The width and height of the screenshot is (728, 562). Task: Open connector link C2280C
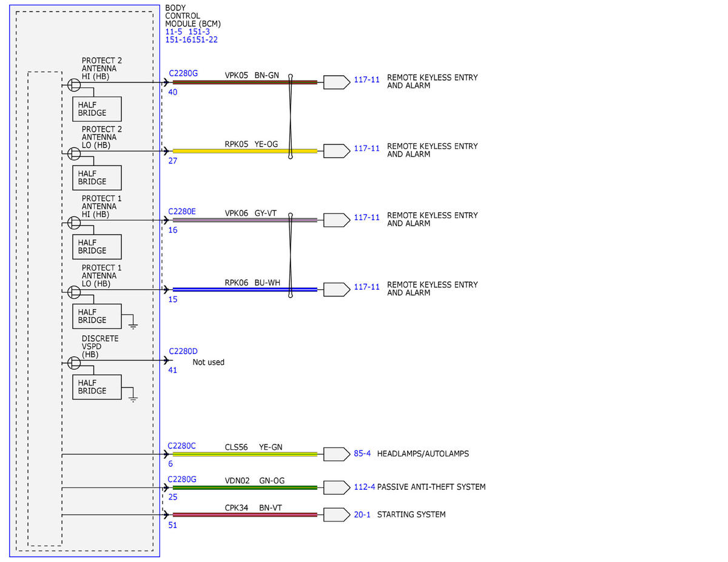click(x=182, y=446)
